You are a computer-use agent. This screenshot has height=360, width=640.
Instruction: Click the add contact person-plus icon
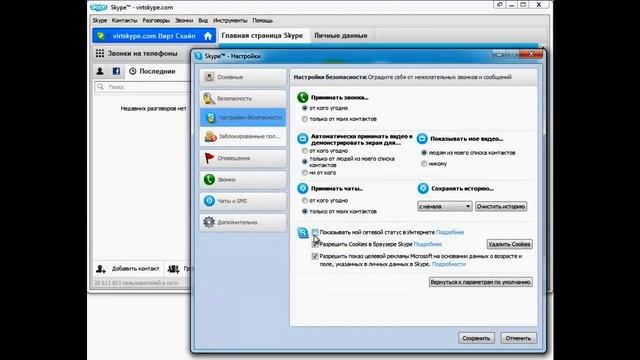pyautogui.click(x=101, y=269)
